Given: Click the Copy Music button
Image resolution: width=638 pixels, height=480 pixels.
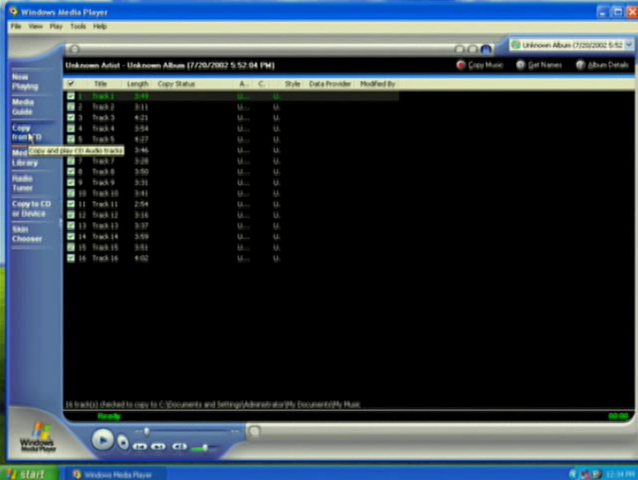Looking at the screenshot, I should 480,65.
